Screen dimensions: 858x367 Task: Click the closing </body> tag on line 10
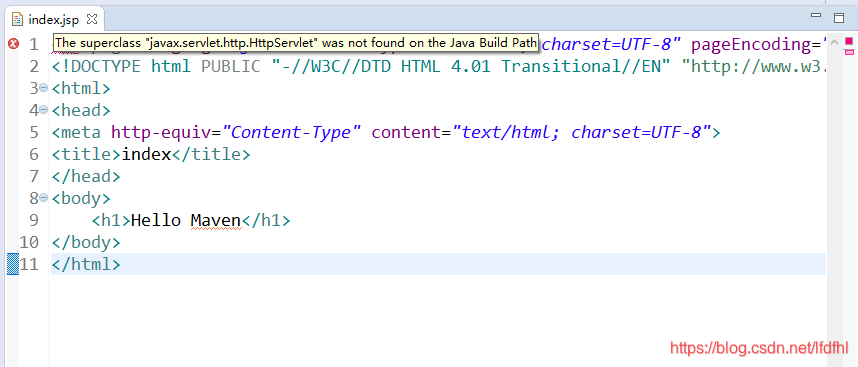pos(86,242)
